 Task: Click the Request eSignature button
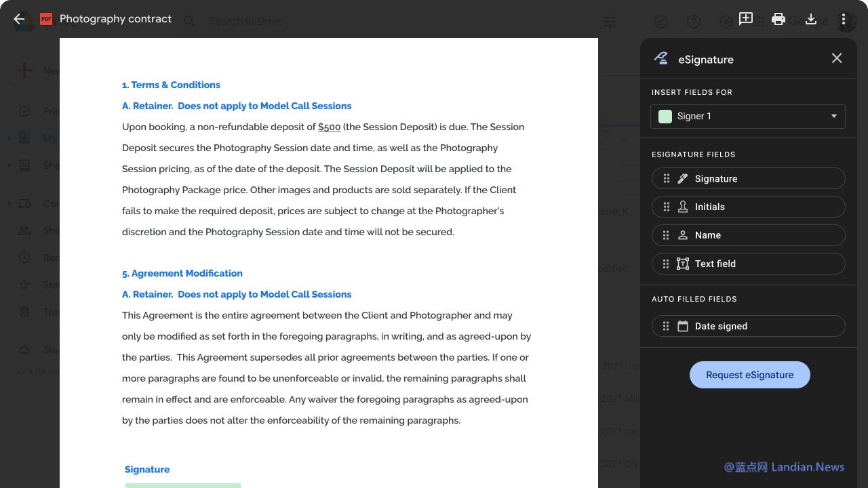coord(750,375)
